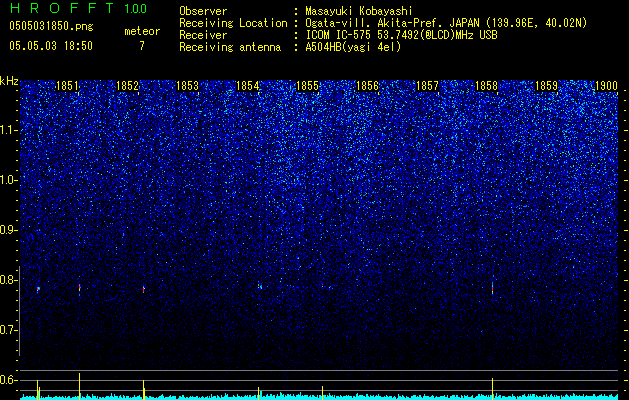This screenshot has width=629, height=400.
Task: Click the coordinates (139.96E, 40.02N)
Action: (536, 23)
